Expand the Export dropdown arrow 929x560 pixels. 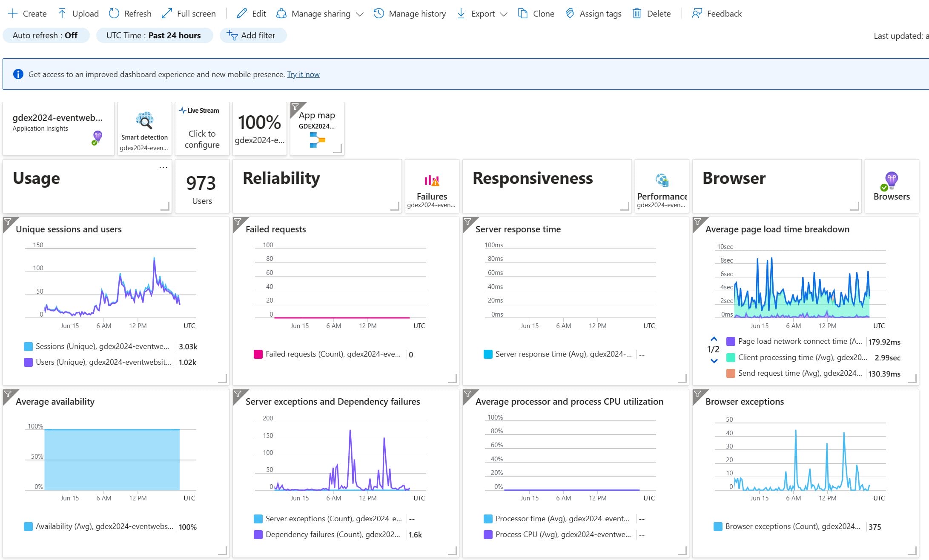coord(503,14)
